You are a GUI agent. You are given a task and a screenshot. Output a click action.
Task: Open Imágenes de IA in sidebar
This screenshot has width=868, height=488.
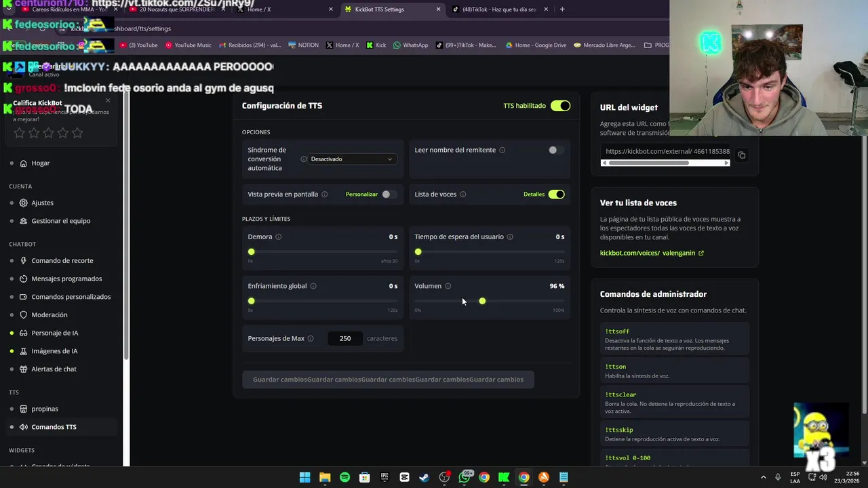pos(54,351)
